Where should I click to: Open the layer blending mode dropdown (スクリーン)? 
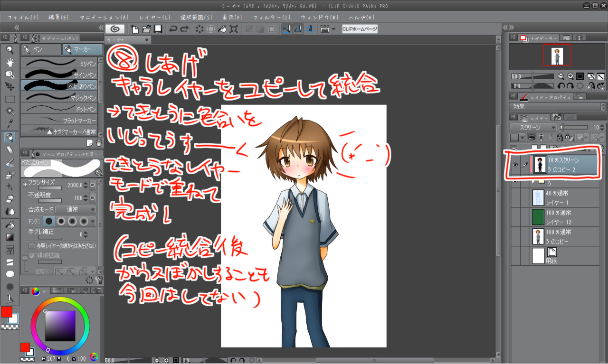pyautogui.click(x=533, y=127)
